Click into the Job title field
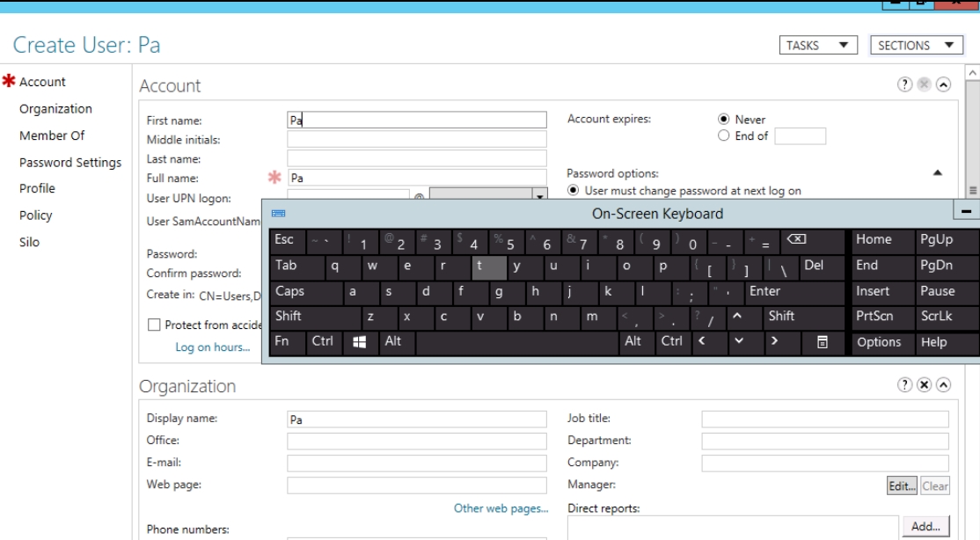 tap(824, 420)
